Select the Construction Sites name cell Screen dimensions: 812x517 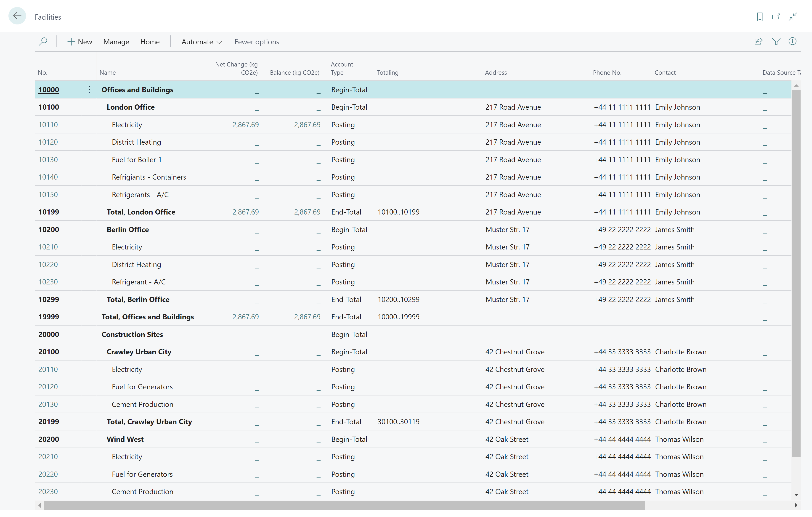(x=132, y=334)
